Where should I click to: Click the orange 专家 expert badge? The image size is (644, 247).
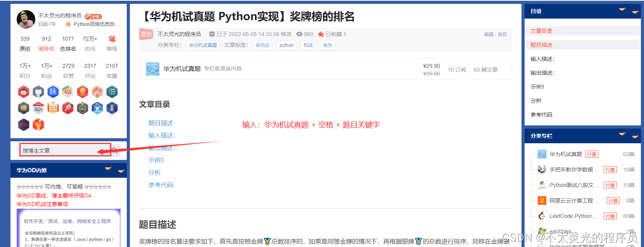(93, 17)
